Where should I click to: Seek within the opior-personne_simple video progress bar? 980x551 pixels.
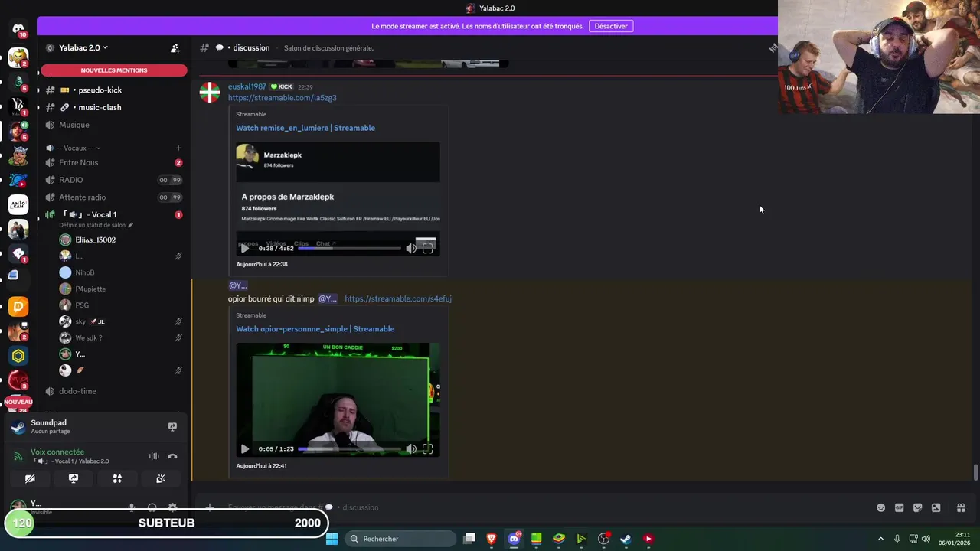coord(349,449)
